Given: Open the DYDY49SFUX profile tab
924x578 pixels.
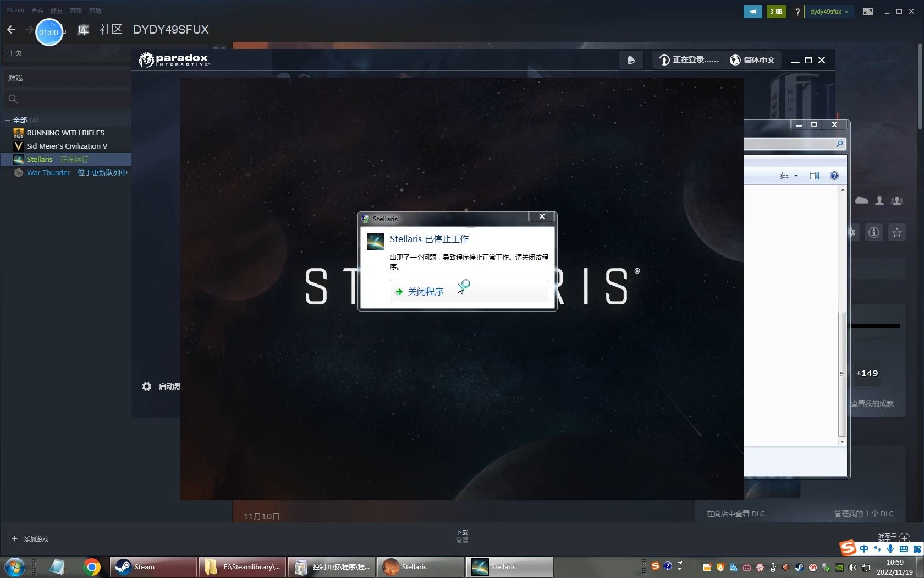Looking at the screenshot, I should click(170, 30).
